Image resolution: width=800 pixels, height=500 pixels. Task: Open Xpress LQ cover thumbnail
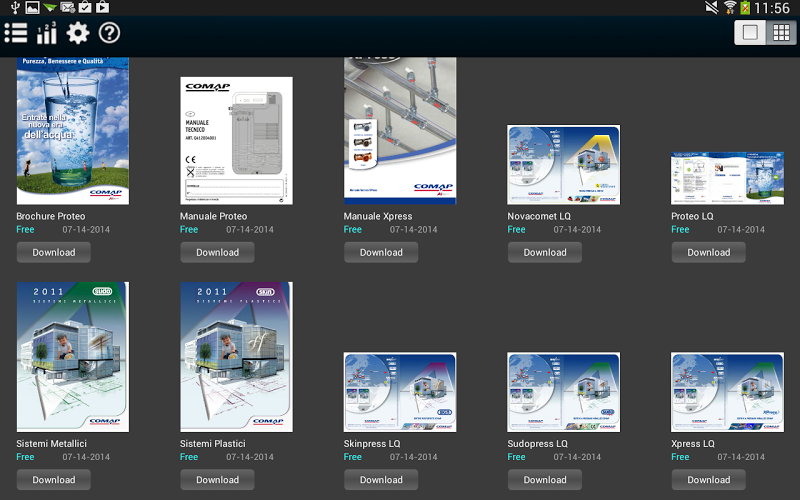coord(728,392)
